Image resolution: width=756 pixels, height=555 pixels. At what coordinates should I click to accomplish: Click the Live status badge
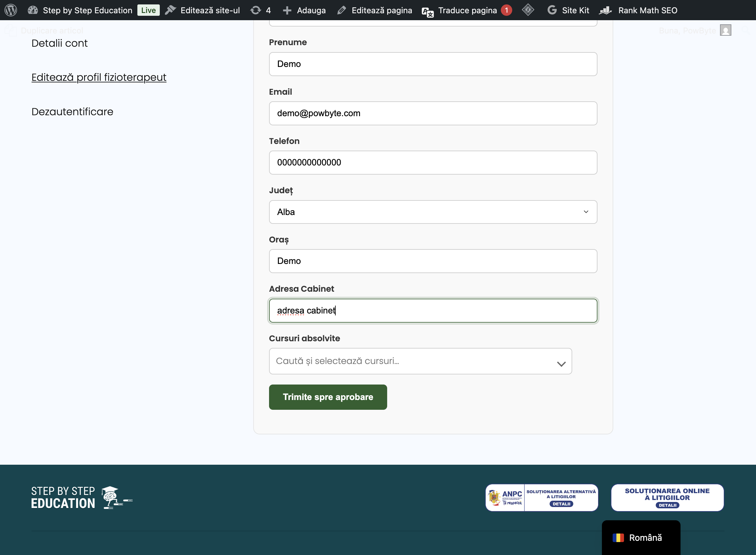148,10
